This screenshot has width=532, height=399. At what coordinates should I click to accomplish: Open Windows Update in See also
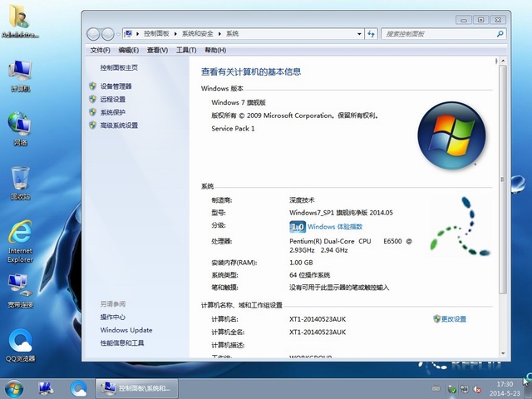pos(126,330)
